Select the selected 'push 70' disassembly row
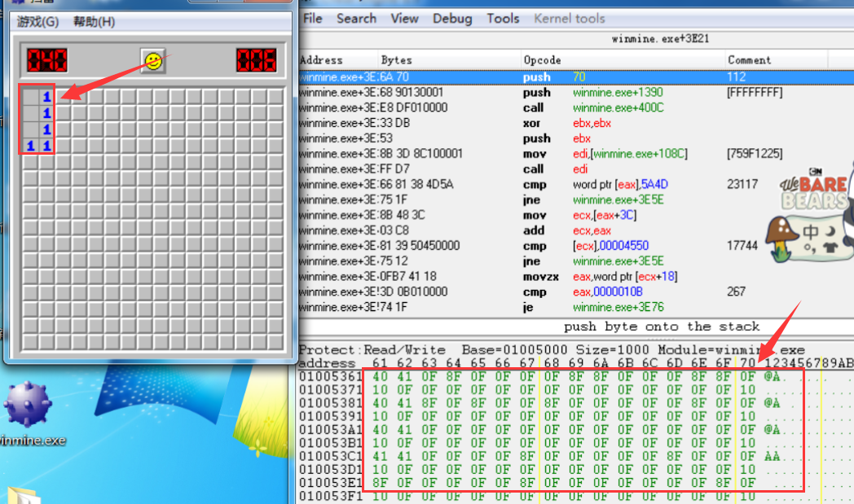 click(x=576, y=77)
